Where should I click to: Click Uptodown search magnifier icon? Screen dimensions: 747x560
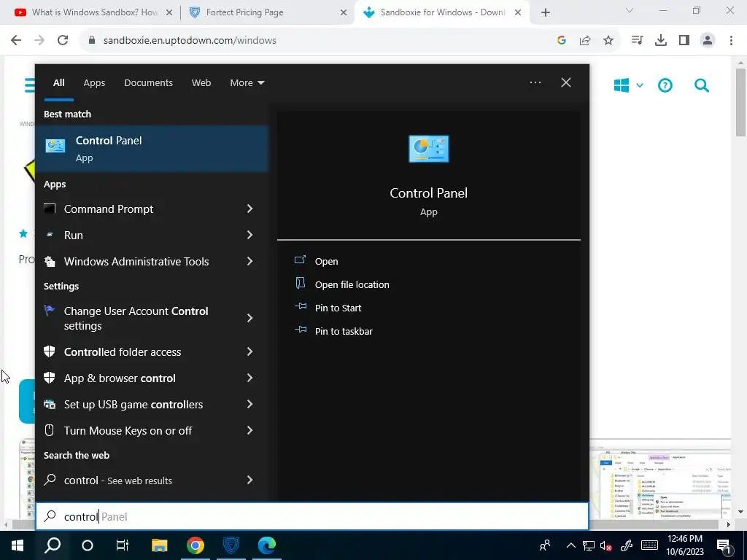pyautogui.click(x=701, y=86)
